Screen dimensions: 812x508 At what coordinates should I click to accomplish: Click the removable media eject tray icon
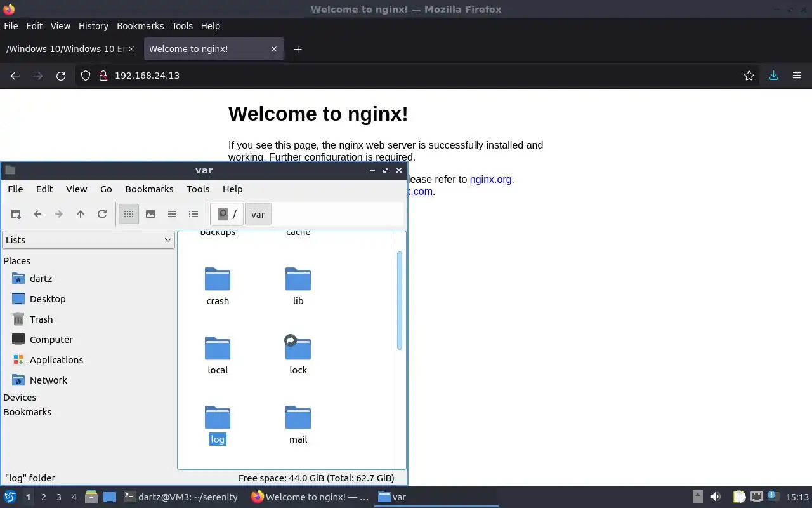(697, 497)
